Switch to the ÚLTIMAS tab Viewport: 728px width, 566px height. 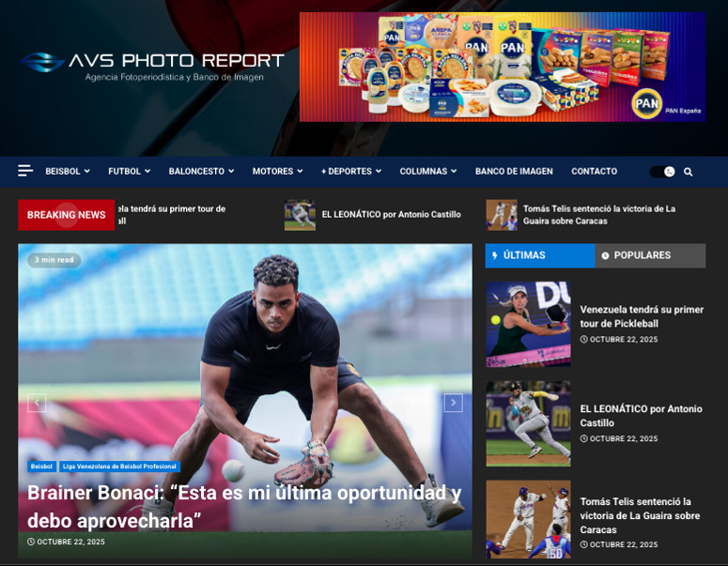540,255
